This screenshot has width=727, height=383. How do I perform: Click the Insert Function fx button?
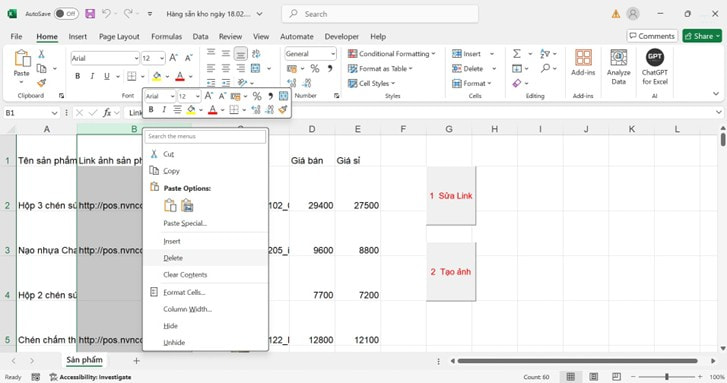coord(107,113)
